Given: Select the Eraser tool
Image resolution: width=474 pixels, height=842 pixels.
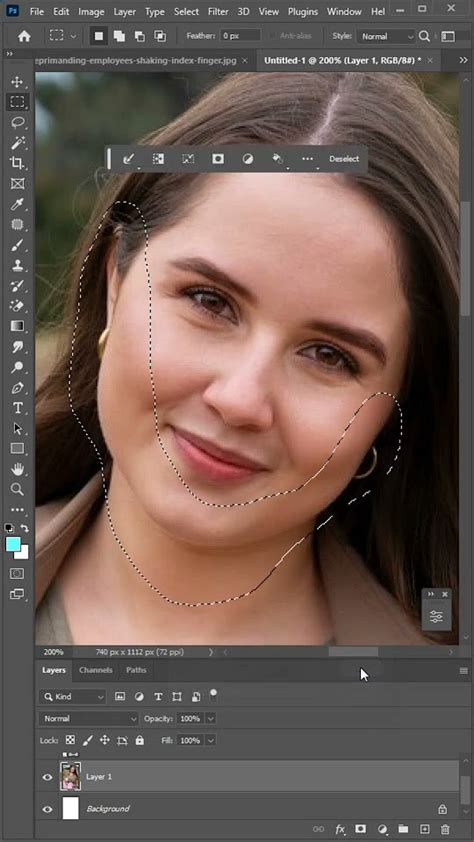Looking at the screenshot, I should (17, 306).
